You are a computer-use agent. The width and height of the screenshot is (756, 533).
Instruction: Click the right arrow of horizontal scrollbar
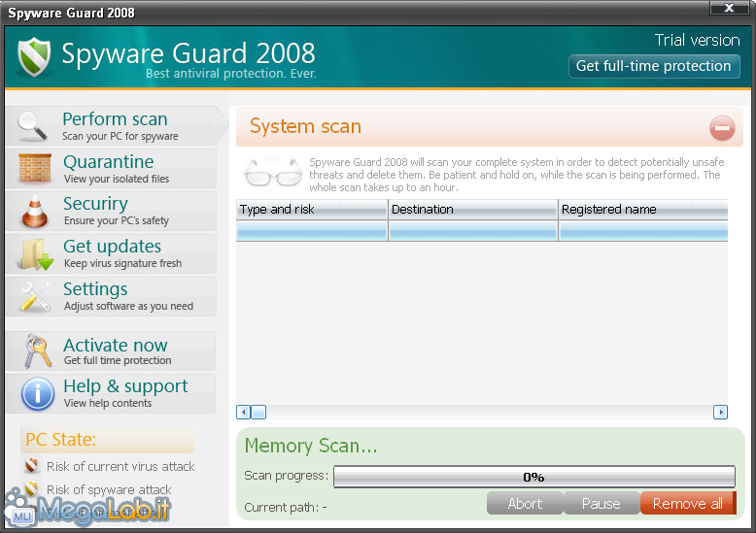click(720, 412)
